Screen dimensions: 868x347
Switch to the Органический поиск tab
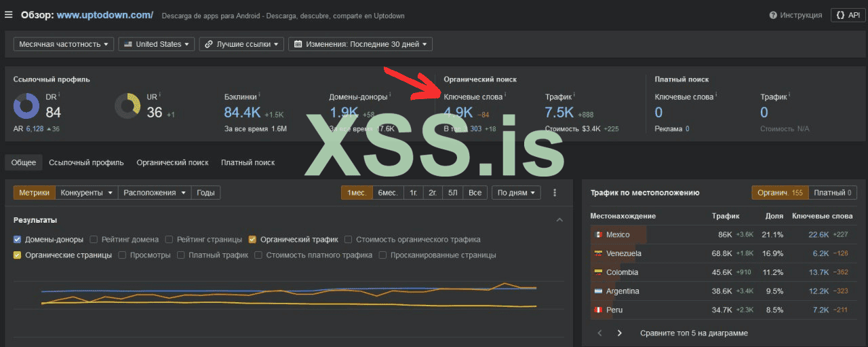[172, 162]
